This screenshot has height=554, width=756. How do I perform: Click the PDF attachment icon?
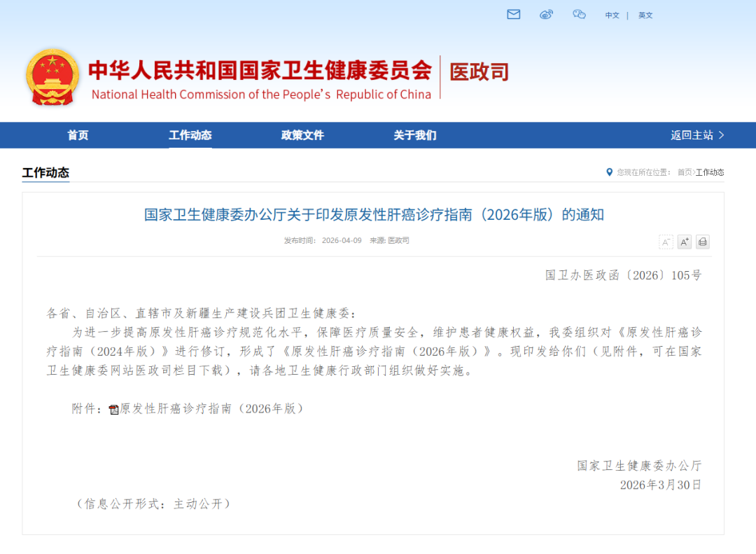[114, 410]
